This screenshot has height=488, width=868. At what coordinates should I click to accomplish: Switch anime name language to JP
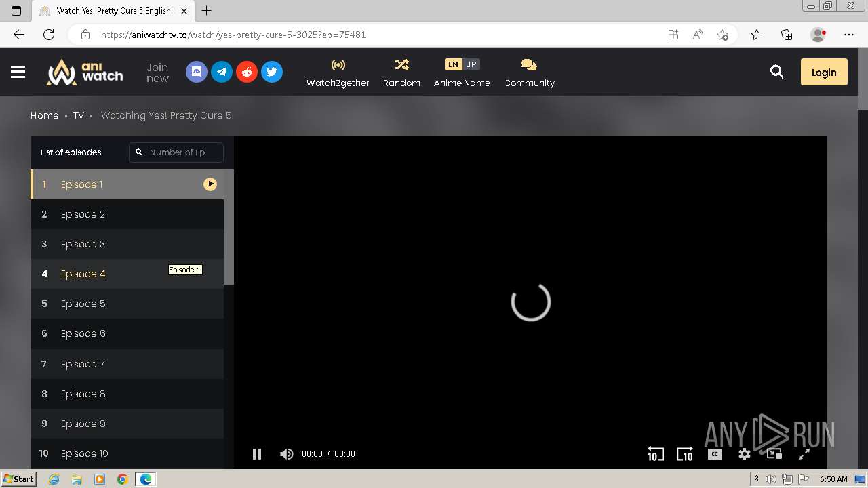[471, 64]
